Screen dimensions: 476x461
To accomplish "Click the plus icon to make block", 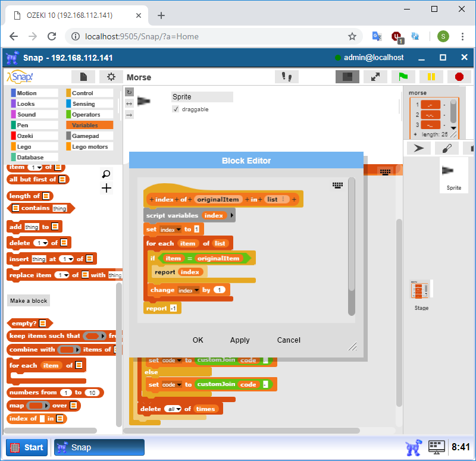I will [x=107, y=188].
